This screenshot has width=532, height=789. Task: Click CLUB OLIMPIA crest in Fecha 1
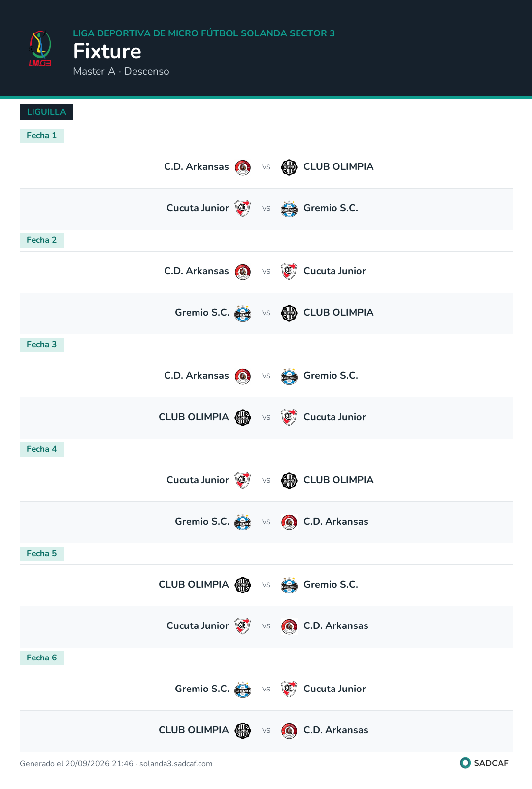click(x=289, y=167)
